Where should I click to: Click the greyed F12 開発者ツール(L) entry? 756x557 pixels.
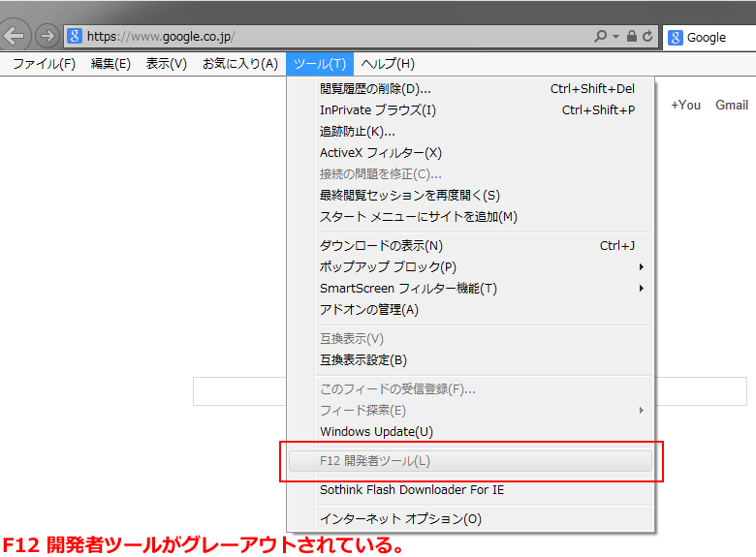click(471, 461)
